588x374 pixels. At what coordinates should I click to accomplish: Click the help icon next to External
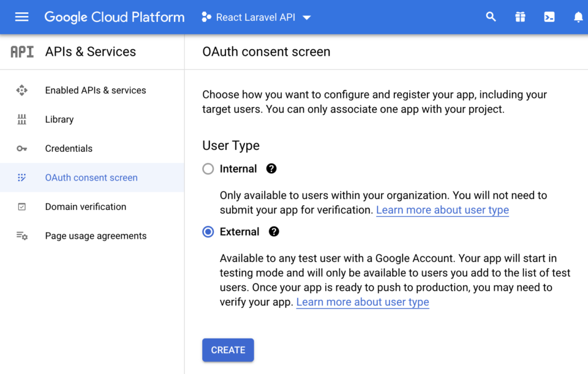pos(273,231)
